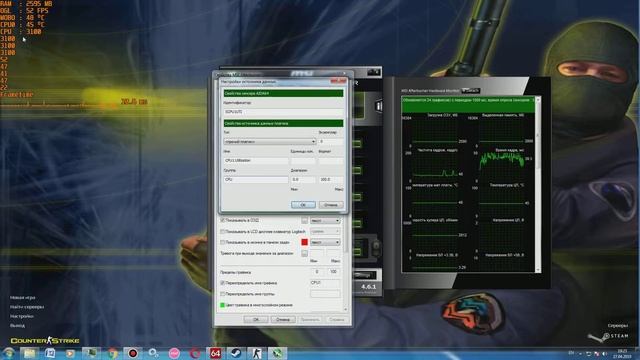Screen dimensions: 640x360
Task: Click ellipsis button beside the alarm range option
Action: [304, 253]
